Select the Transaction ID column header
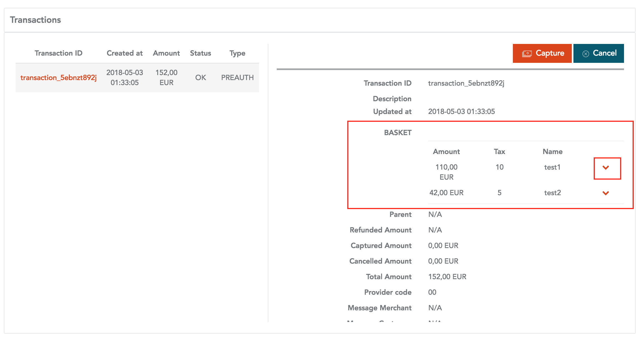This screenshot has width=644, height=342. (x=59, y=53)
